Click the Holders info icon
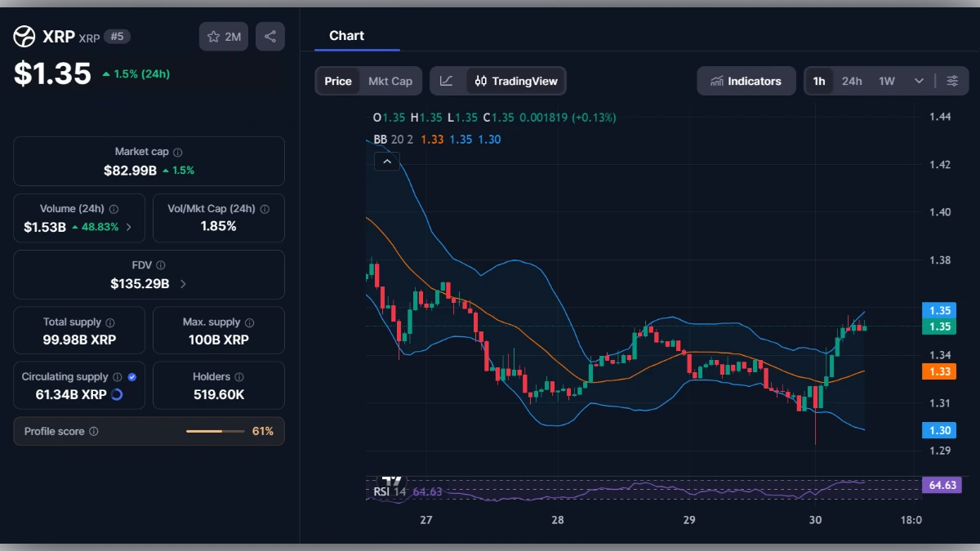Screen dimensions: 980x551 (239, 377)
